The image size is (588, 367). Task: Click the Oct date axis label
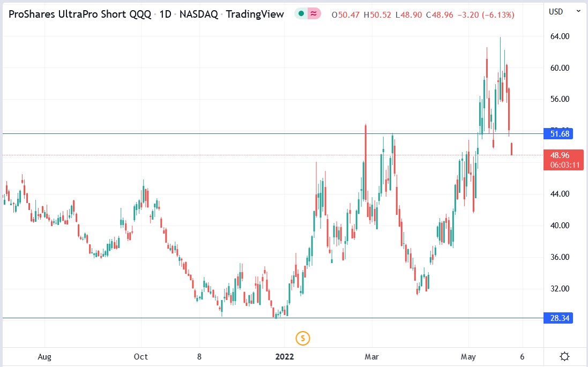coord(140,356)
